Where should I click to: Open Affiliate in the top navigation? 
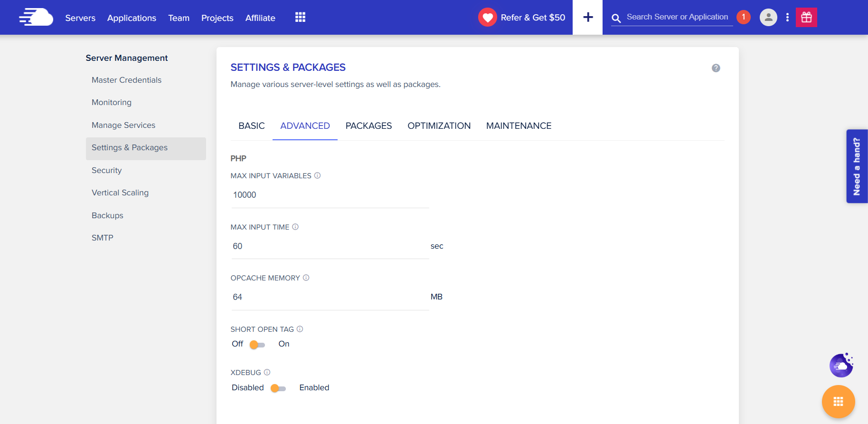pyautogui.click(x=260, y=18)
